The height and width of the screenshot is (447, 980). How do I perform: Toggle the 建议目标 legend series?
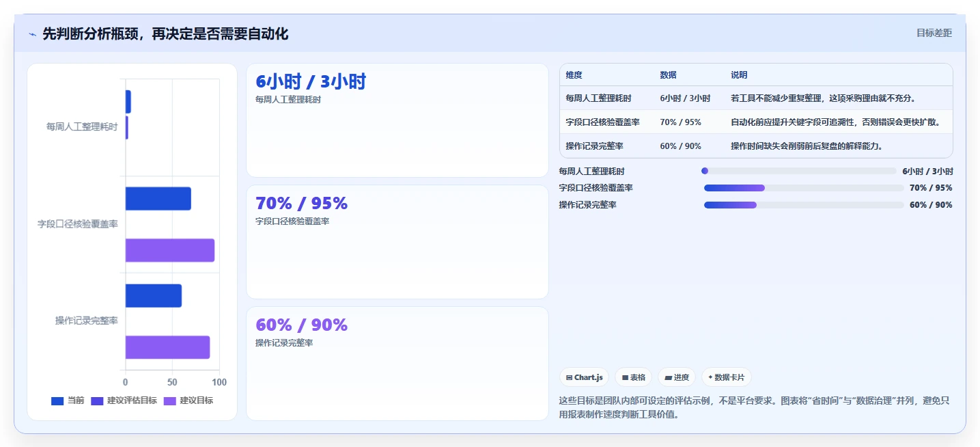click(188, 401)
